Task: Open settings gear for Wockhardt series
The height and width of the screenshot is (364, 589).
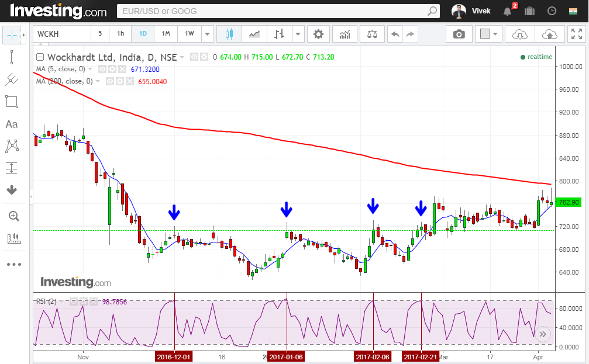Action: point(204,57)
